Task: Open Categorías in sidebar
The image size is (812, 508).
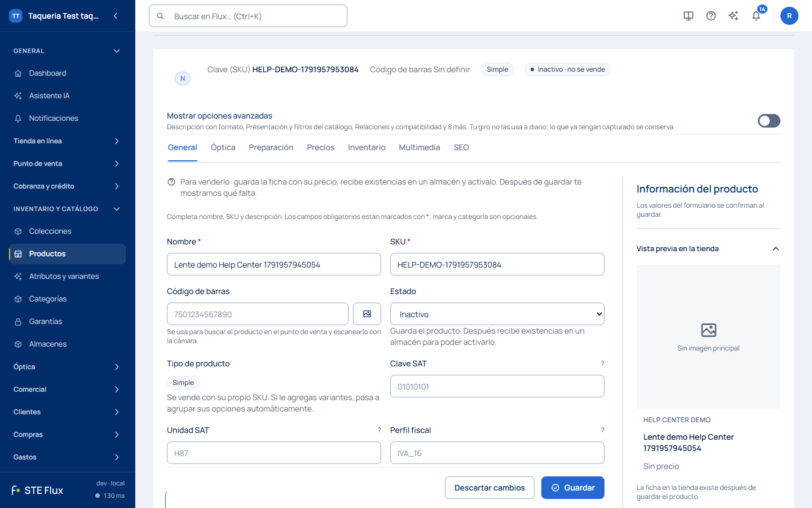Action: point(67,299)
